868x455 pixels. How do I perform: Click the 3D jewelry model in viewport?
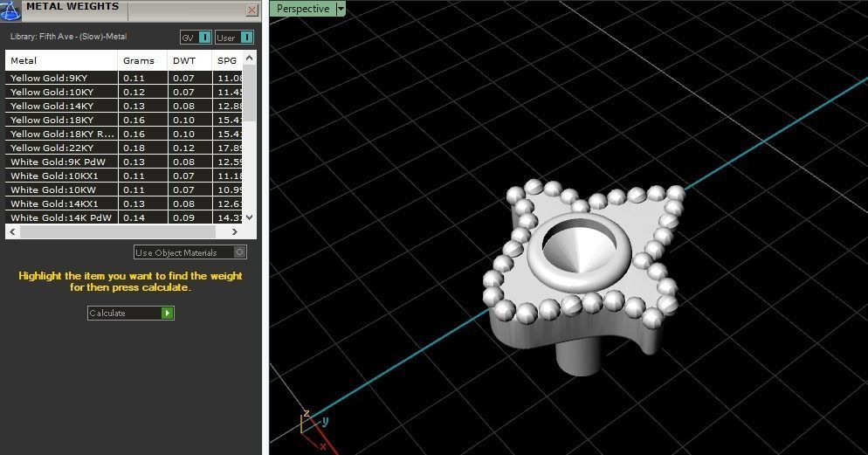click(x=584, y=277)
